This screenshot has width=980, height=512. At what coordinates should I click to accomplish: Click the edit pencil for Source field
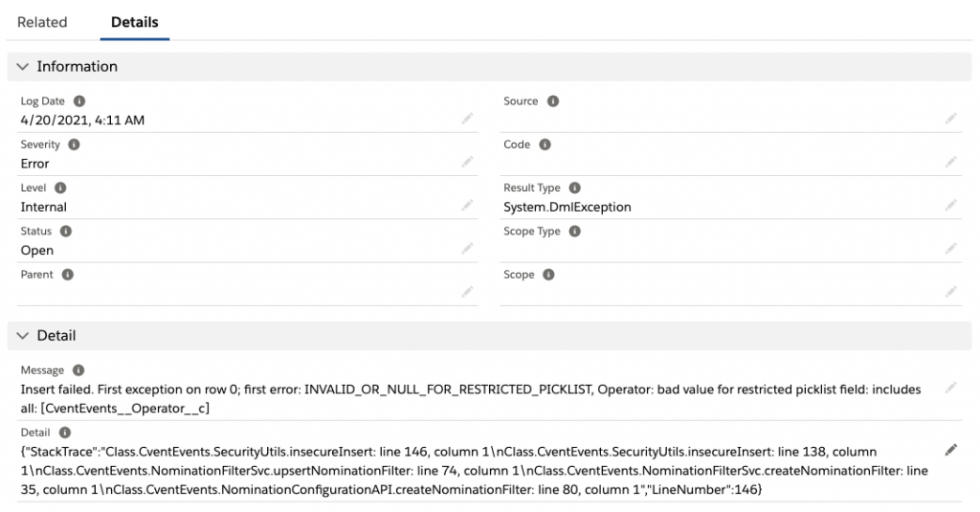[x=950, y=119]
